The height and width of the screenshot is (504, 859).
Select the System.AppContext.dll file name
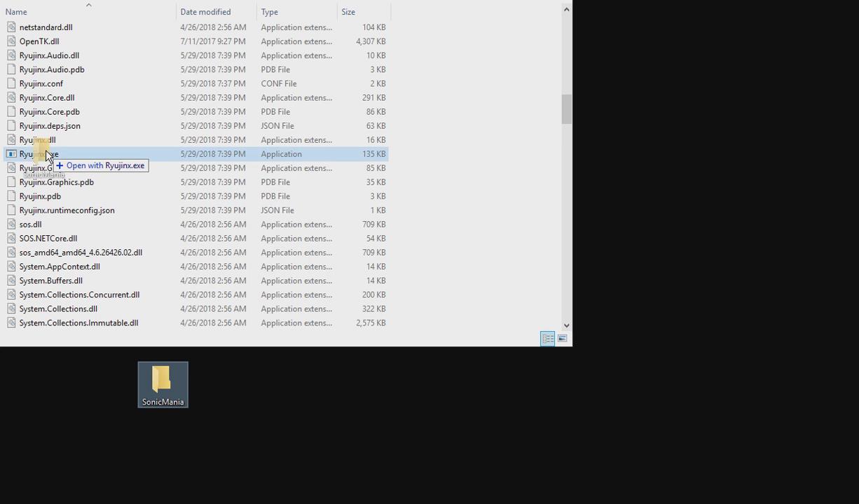point(60,266)
